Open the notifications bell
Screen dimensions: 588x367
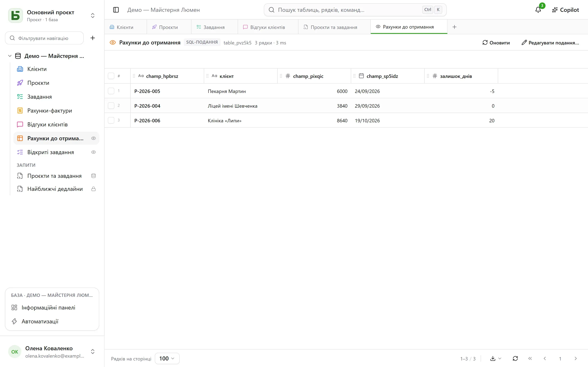[538, 10]
